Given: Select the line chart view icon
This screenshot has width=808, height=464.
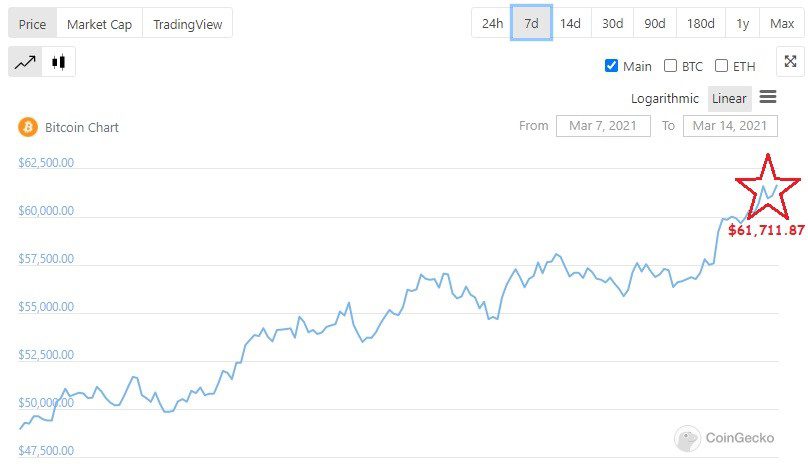Looking at the screenshot, I should [25, 62].
